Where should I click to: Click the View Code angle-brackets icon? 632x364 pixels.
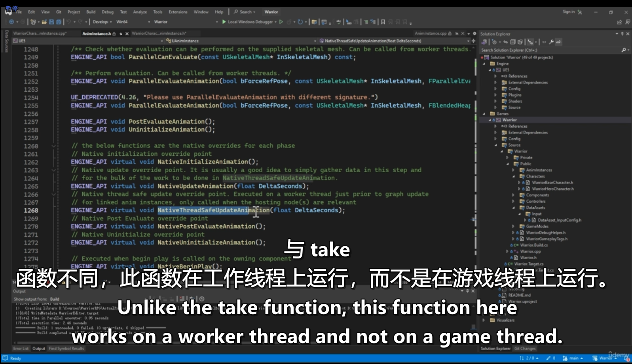pos(544,42)
